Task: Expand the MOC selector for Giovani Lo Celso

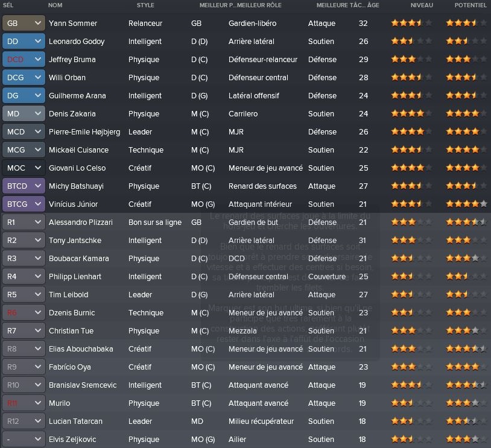Action: click(x=24, y=168)
